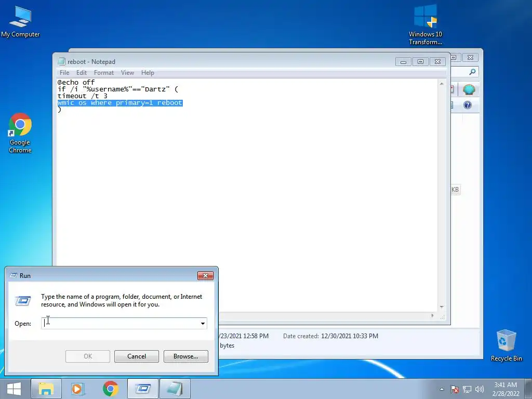Click the reboot - Notepad title

91,62
